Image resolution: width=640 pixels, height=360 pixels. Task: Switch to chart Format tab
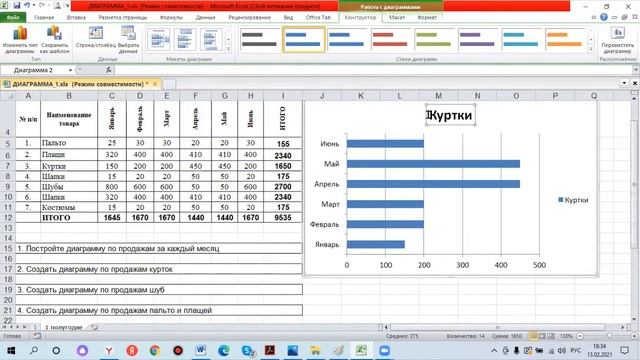tap(427, 18)
